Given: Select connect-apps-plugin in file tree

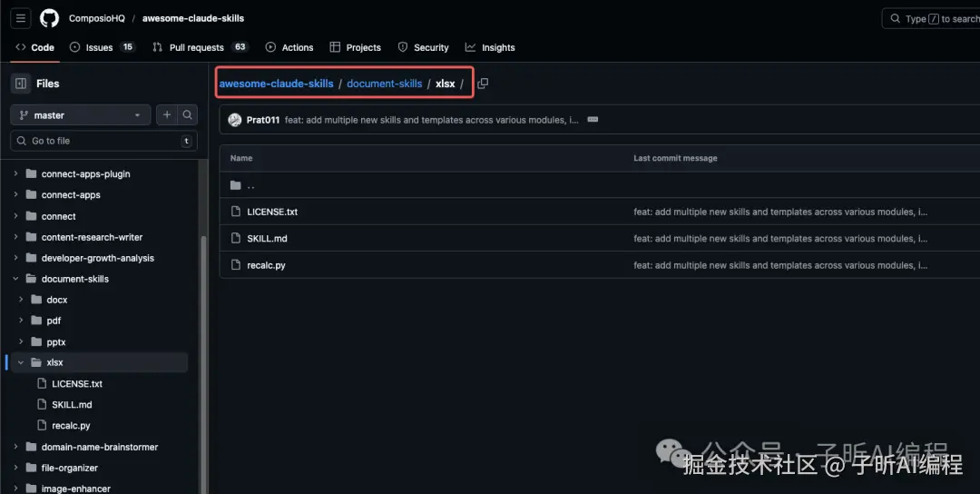Looking at the screenshot, I should point(85,173).
